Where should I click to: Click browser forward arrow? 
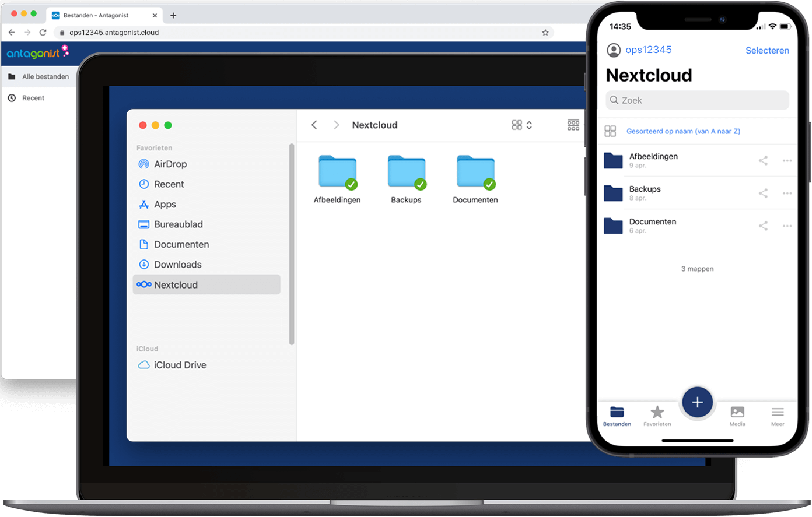(27, 33)
